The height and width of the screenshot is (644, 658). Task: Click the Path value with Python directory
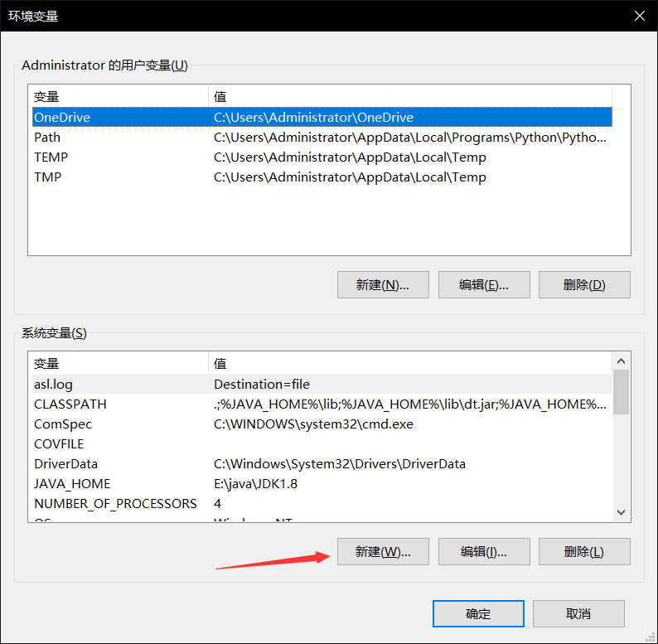point(410,138)
